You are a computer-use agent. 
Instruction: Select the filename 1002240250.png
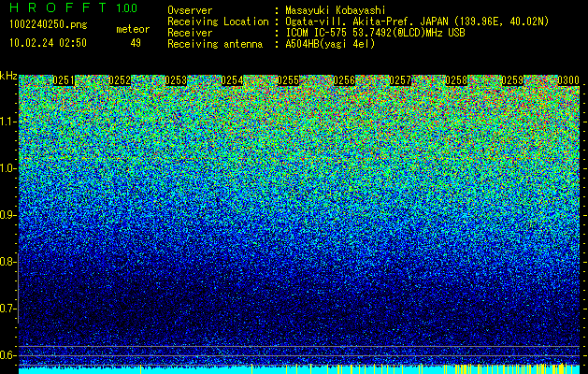tap(49, 25)
